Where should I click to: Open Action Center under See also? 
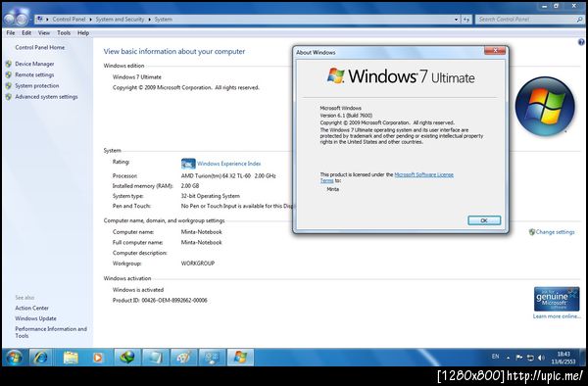tap(32, 308)
